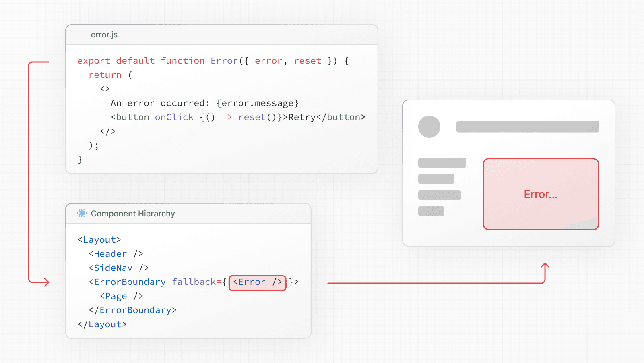Click the Error... panel in the preview
The height and width of the screenshot is (363, 644).
pos(541,194)
